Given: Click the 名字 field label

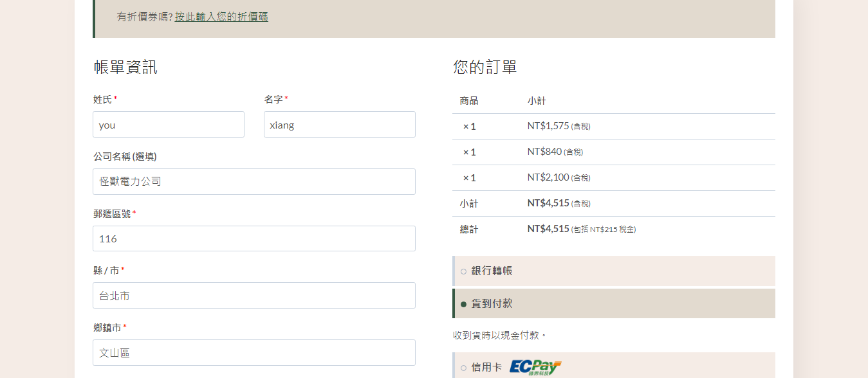Looking at the screenshot, I should [x=273, y=100].
